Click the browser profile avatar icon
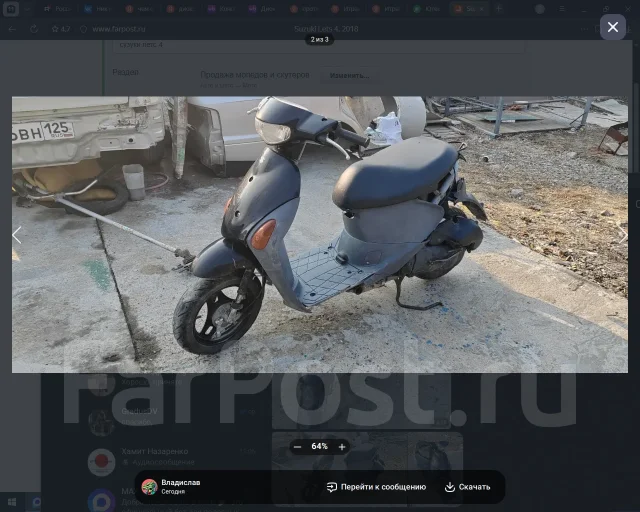Viewport: 640px width, 512px height. pos(540,9)
